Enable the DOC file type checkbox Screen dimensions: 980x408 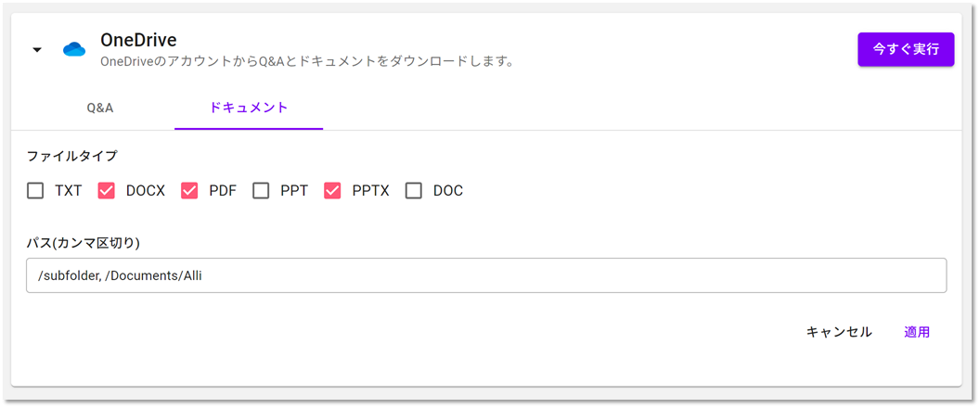pyautogui.click(x=414, y=191)
